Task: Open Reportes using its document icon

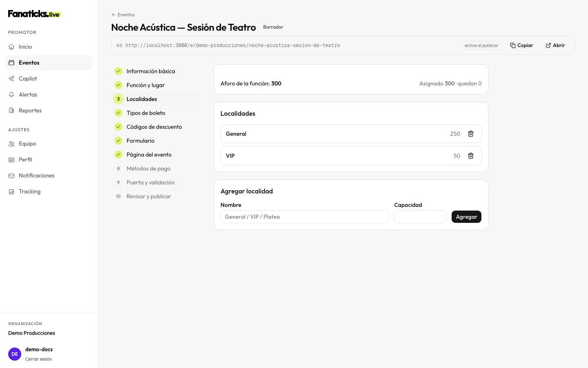Action: click(x=11, y=110)
